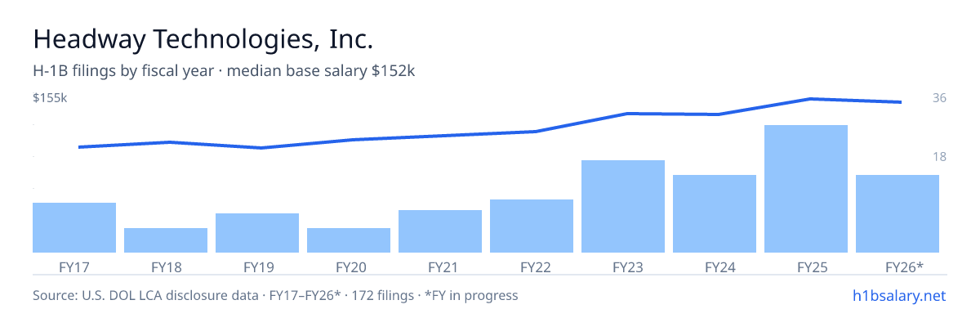This screenshot has height=327, width=980.
Task: Click the FY17 filings bar
Action: point(74,227)
